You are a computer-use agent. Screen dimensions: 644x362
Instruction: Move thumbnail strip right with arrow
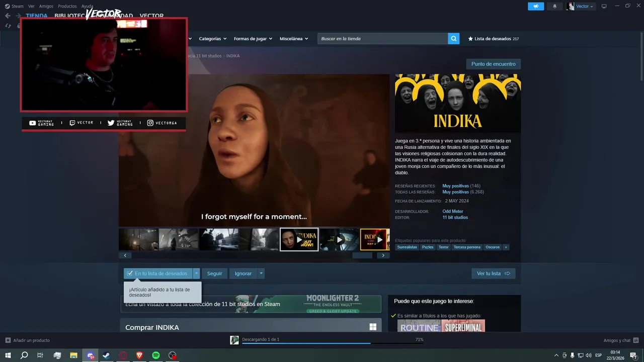383,255
